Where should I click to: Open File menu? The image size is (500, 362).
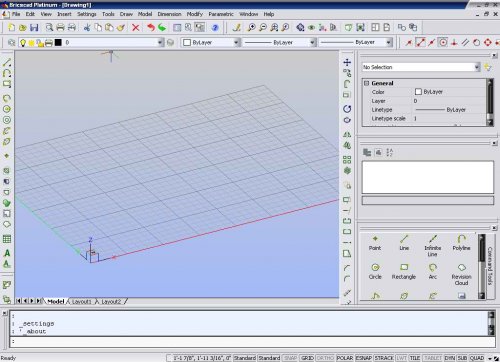point(16,14)
